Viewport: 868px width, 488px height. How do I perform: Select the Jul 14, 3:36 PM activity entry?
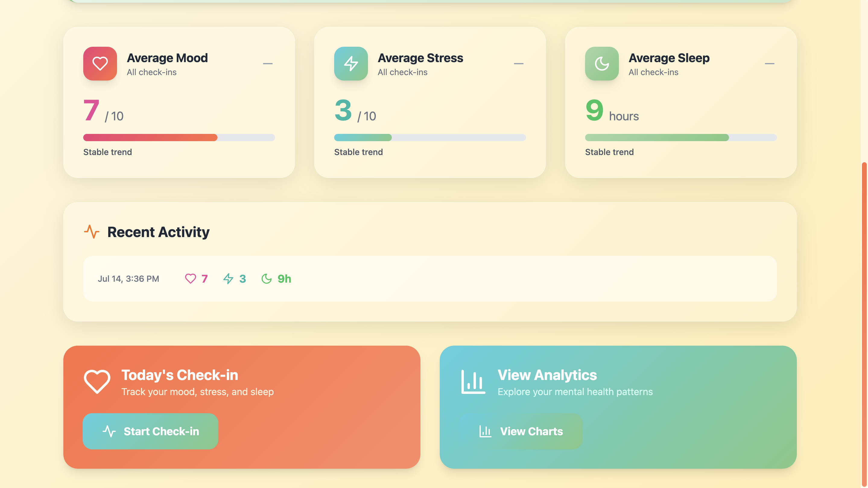click(429, 279)
